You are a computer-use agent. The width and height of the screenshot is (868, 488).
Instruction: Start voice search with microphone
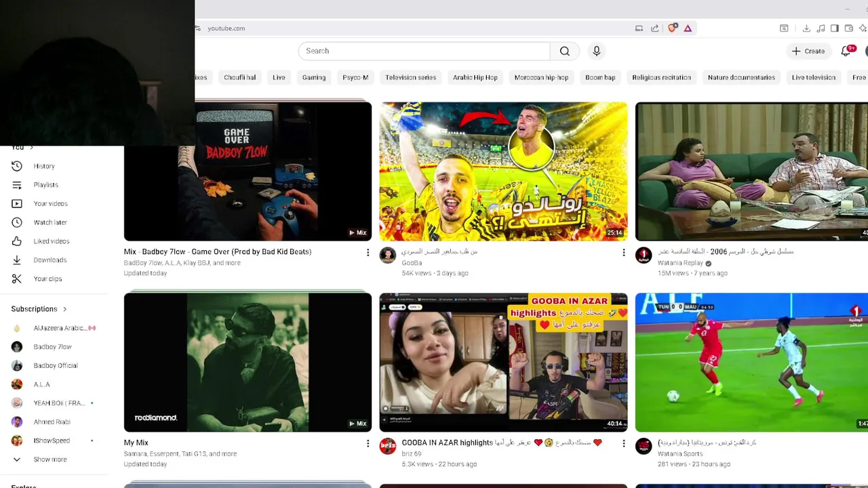click(x=597, y=51)
